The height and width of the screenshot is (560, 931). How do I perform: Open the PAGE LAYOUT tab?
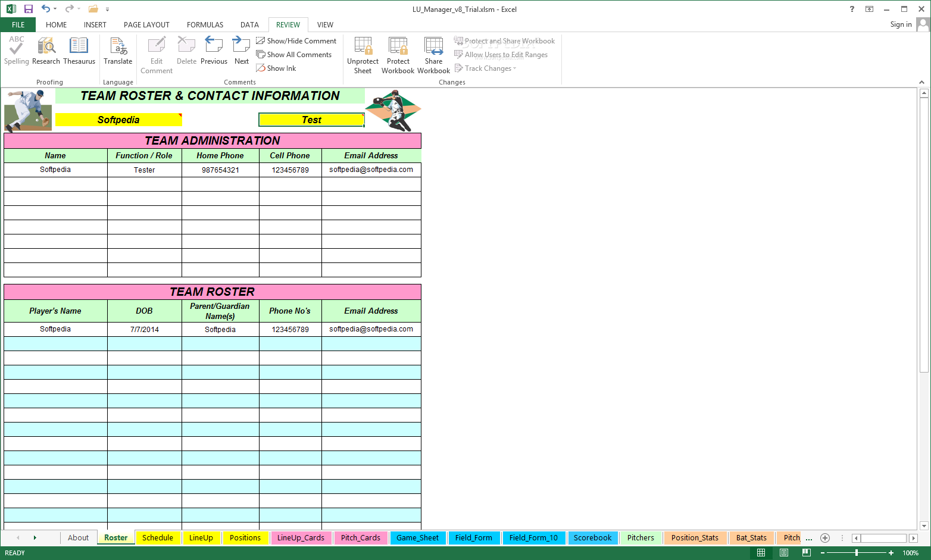(146, 25)
